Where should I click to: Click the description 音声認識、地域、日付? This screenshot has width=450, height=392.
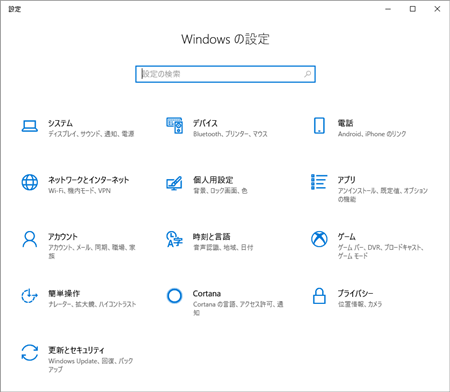(223, 247)
